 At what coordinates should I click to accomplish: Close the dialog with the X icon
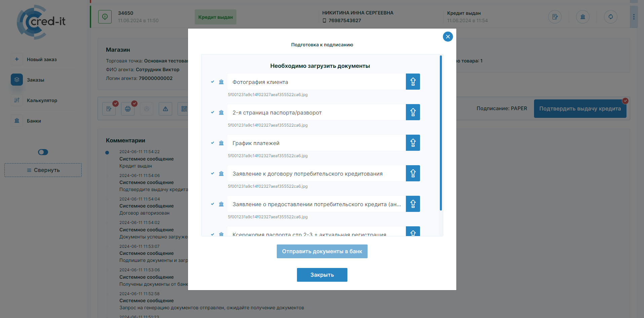448,37
